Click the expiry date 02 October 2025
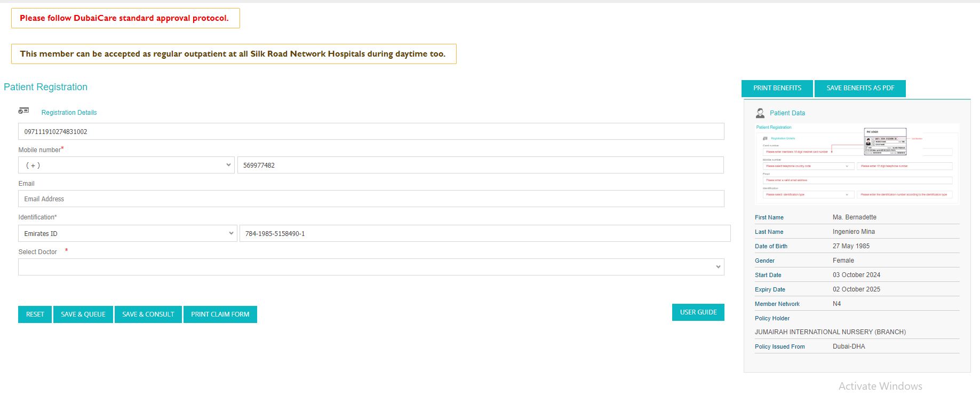 [857, 289]
